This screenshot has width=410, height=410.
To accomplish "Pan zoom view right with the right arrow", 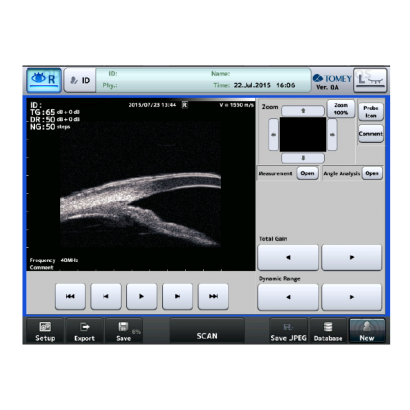I will point(332,135).
